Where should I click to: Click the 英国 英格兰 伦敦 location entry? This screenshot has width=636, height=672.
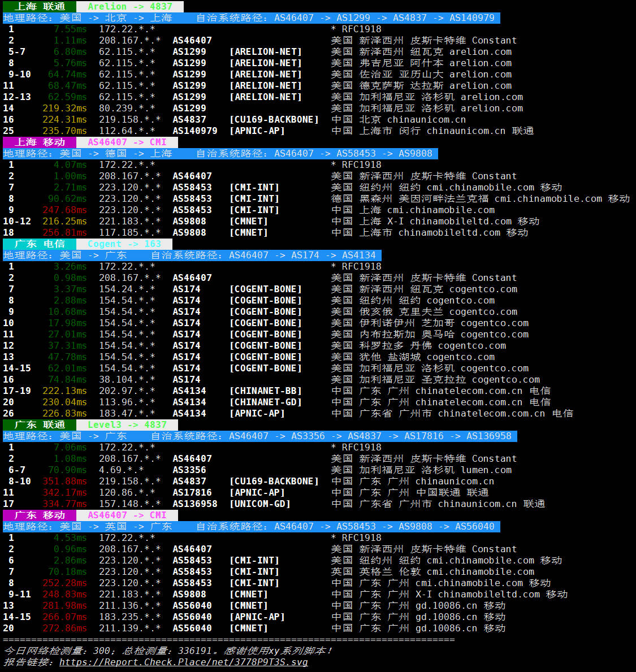[376, 571]
